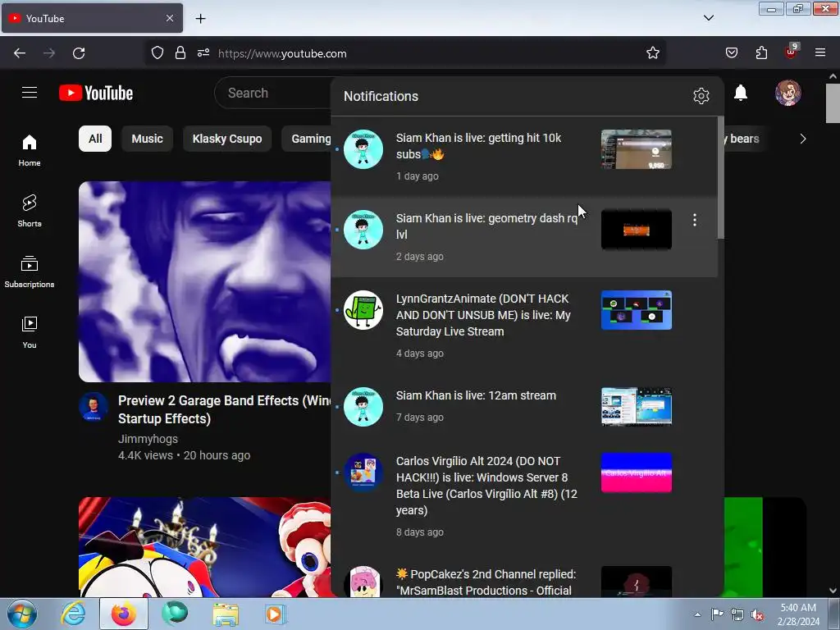Open the Firefox extensions puzzle icon

[761, 53]
